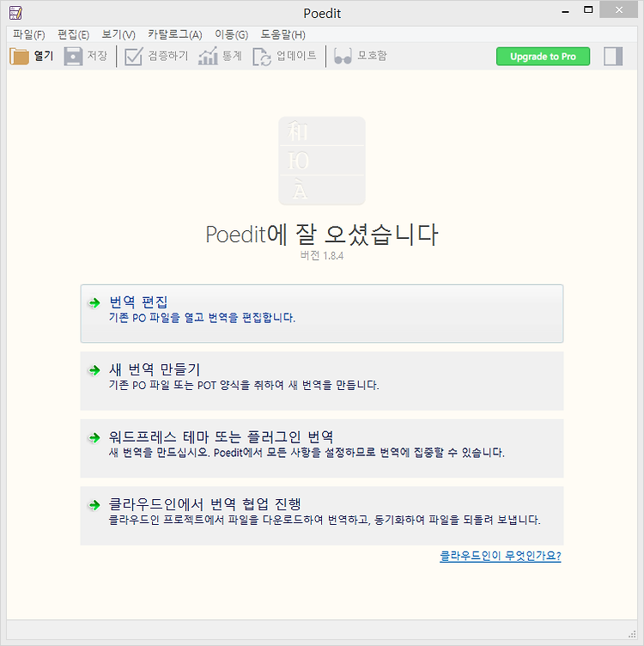
Task: Click the 검증하기 (Validate) checkmark icon
Action: pos(133,56)
